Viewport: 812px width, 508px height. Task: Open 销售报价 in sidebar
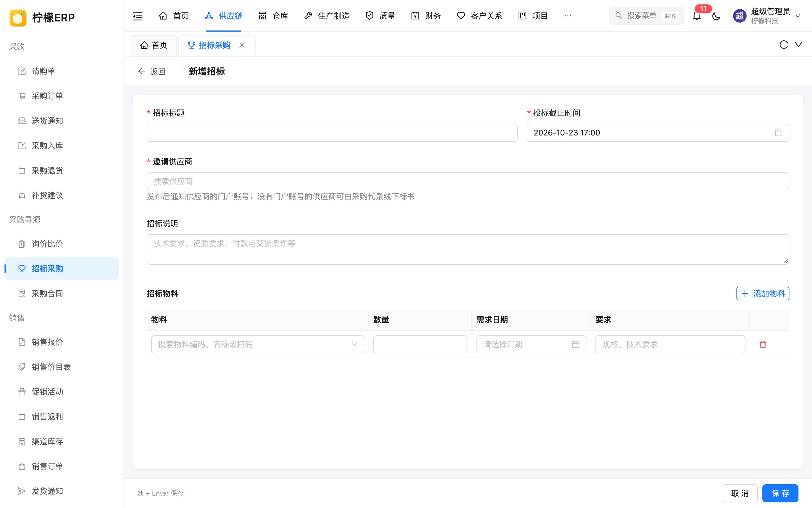pos(61,342)
